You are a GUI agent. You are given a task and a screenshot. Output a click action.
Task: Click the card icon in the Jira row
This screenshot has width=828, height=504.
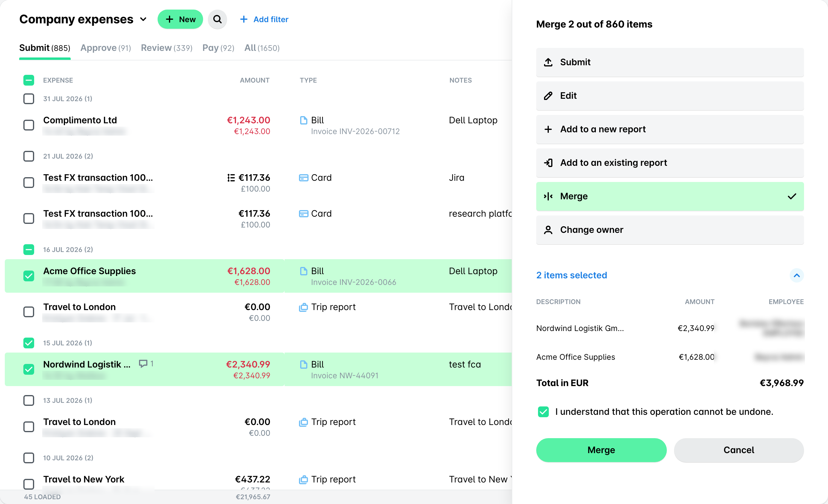pos(303,177)
